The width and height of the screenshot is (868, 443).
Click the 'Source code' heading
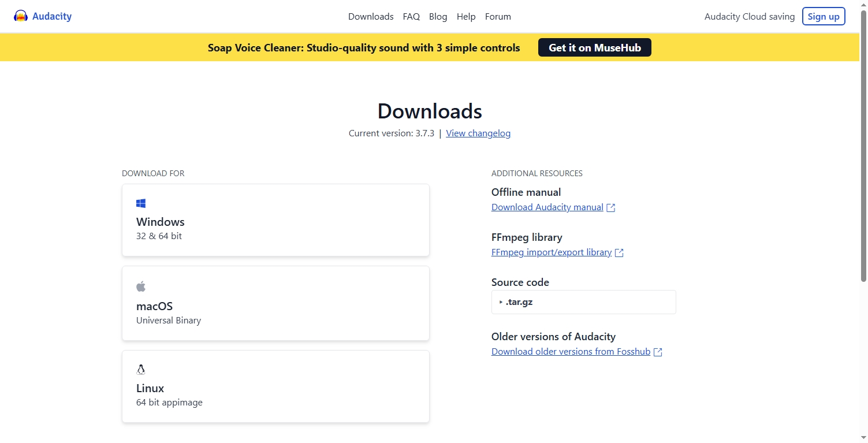point(520,282)
